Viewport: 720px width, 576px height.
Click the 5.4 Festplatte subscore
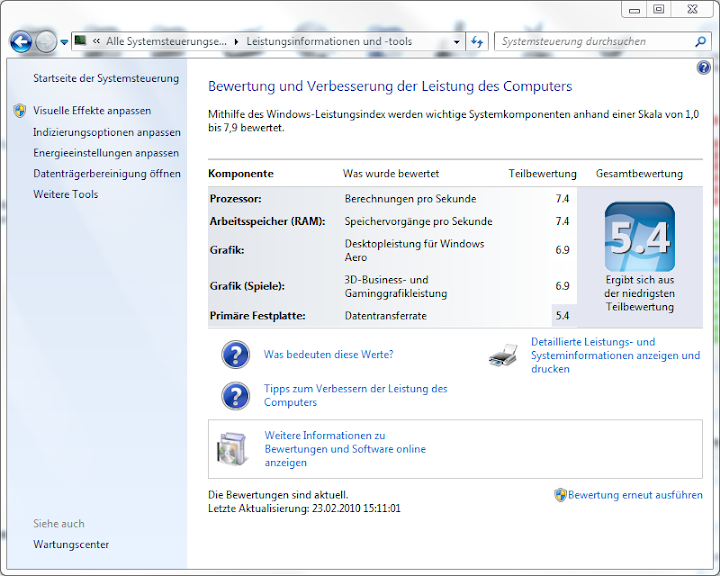[562, 316]
